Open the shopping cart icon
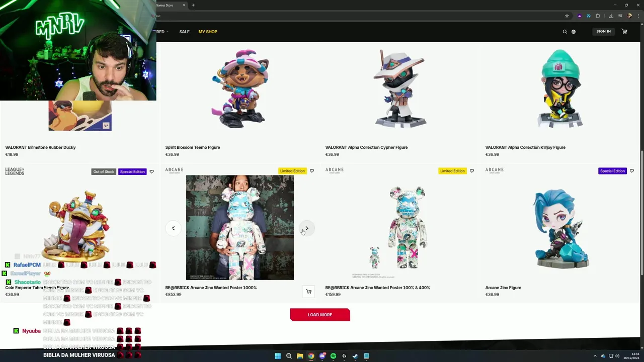Screen dimensions: 644x362 pyautogui.click(x=624, y=32)
